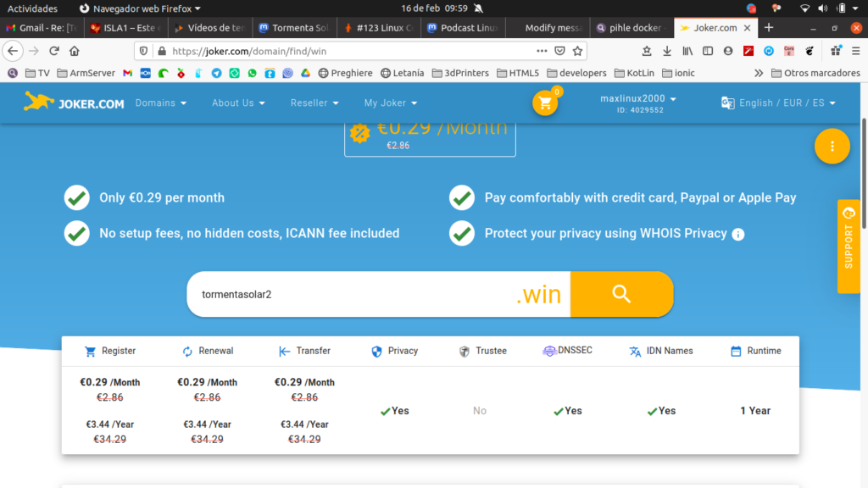The height and width of the screenshot is (488, 868).
Task: Open the Telegram bookmark icon
Action: pyautogui.click(x=216, y=73)
